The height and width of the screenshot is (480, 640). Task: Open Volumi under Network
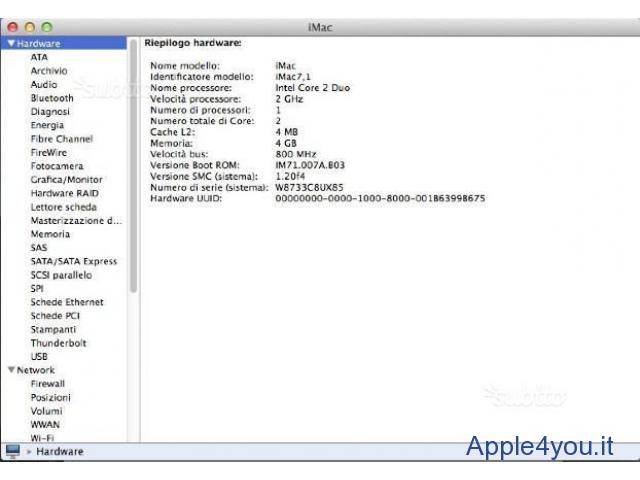[47, 411]
